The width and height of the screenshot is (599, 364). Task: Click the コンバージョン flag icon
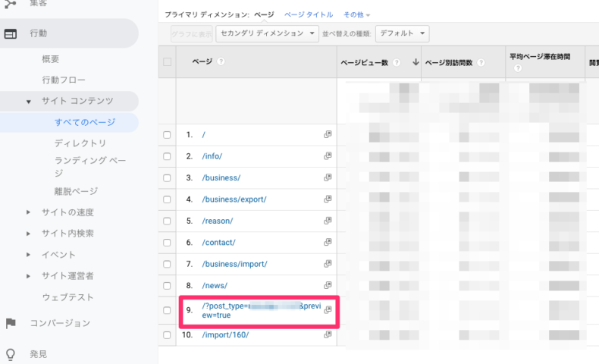pos(11,323)
